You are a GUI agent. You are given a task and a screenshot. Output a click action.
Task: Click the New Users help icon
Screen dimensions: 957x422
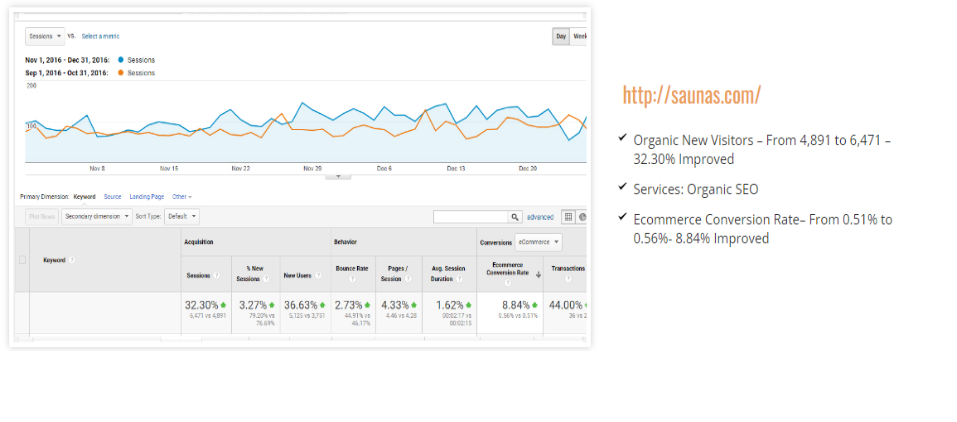(x=317, y=275)
